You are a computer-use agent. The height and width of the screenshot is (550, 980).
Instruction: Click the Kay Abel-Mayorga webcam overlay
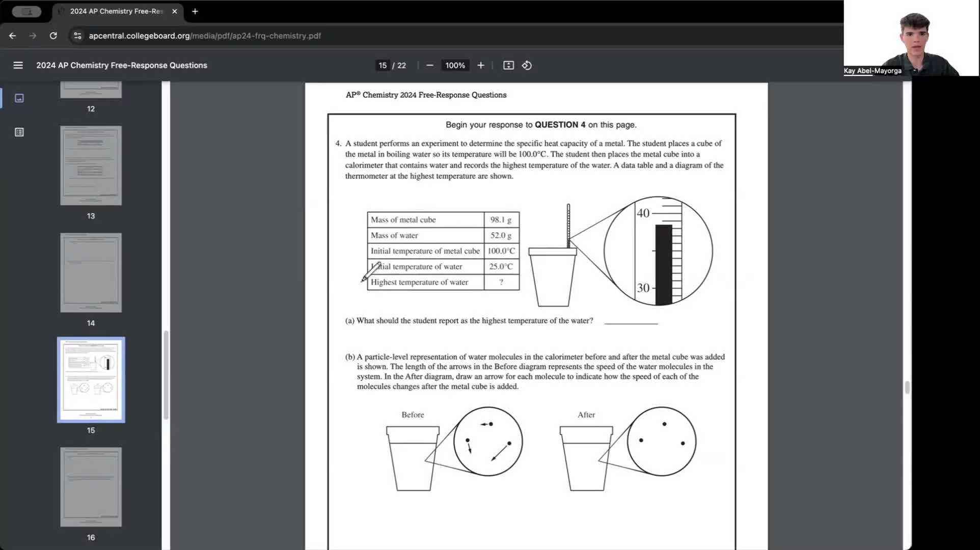coord(911,38)
